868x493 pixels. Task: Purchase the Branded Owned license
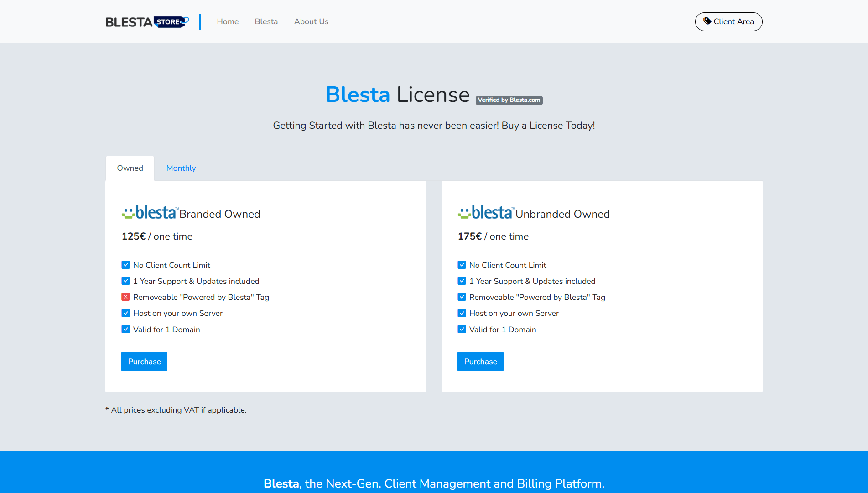click(x=144, y=362)
